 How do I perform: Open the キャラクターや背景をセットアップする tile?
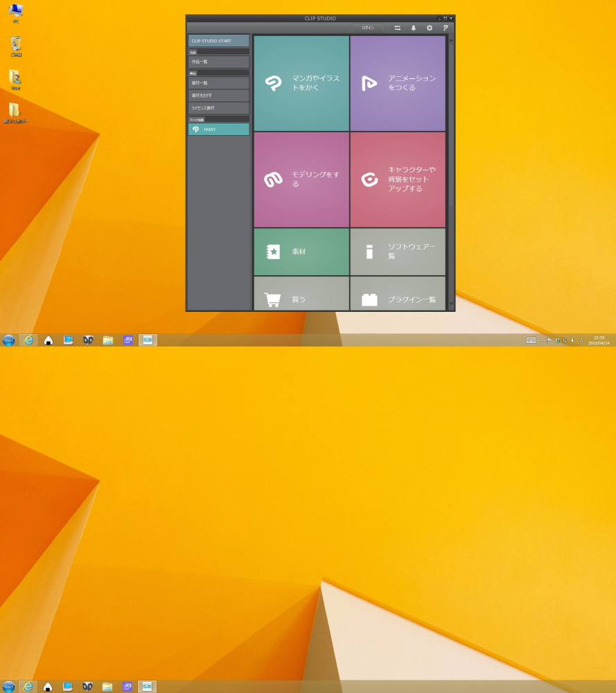click(x=398, y=179)
